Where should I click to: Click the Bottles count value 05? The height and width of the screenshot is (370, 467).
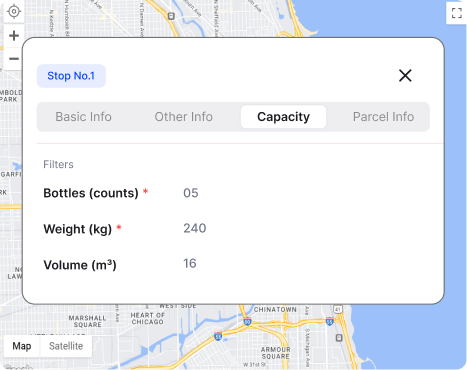click(x=191, y=193)
